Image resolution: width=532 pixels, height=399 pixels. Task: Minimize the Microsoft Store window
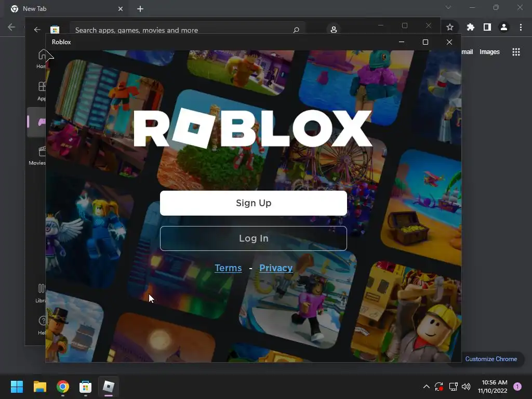point(381,25)
